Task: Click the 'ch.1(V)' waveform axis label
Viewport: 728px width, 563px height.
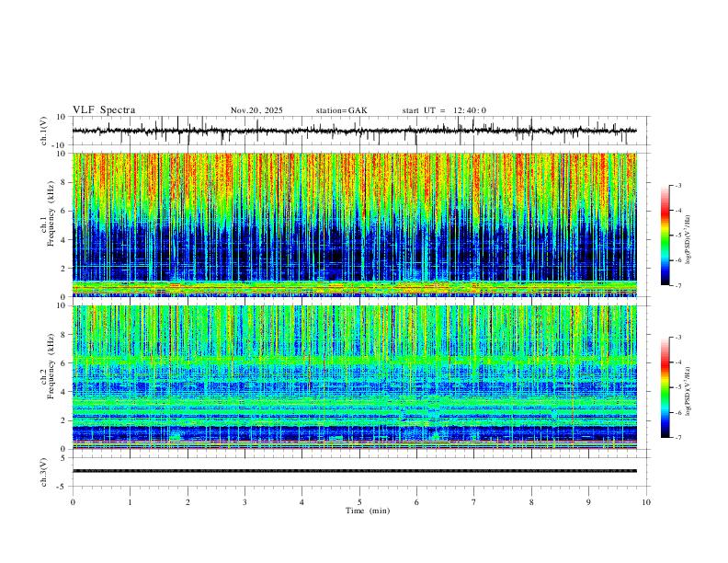Action: pyautogui.click(x=44, y=131)
